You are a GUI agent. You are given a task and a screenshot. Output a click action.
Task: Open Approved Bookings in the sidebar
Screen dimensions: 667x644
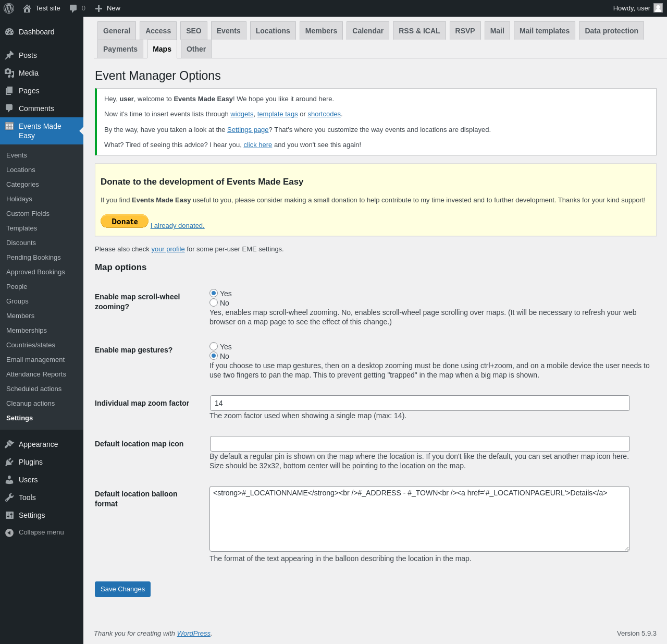[x=42, y=272]
